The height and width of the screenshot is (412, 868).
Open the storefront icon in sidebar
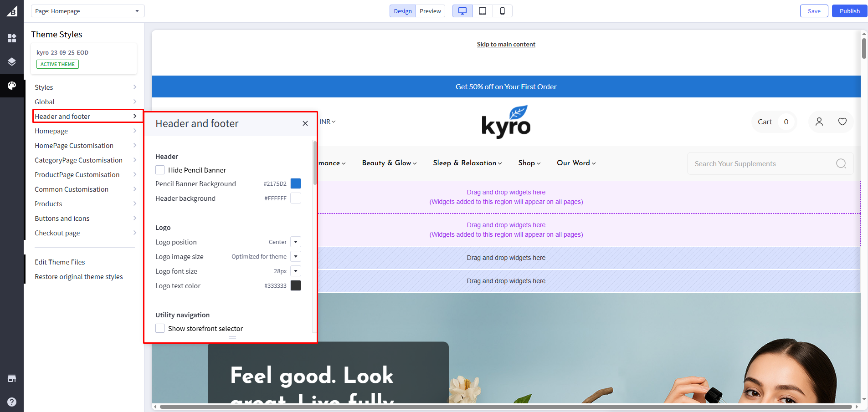[12, 378]
